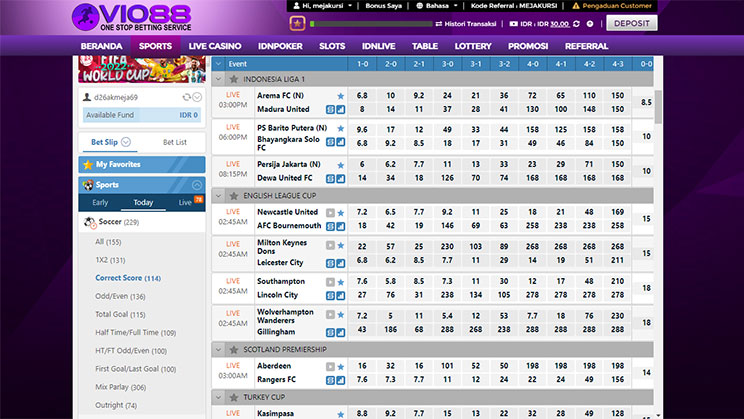Collapse the Scotland Premiership section
The height and width of the screenshot is (419, 744).
[x=218, y=350]
